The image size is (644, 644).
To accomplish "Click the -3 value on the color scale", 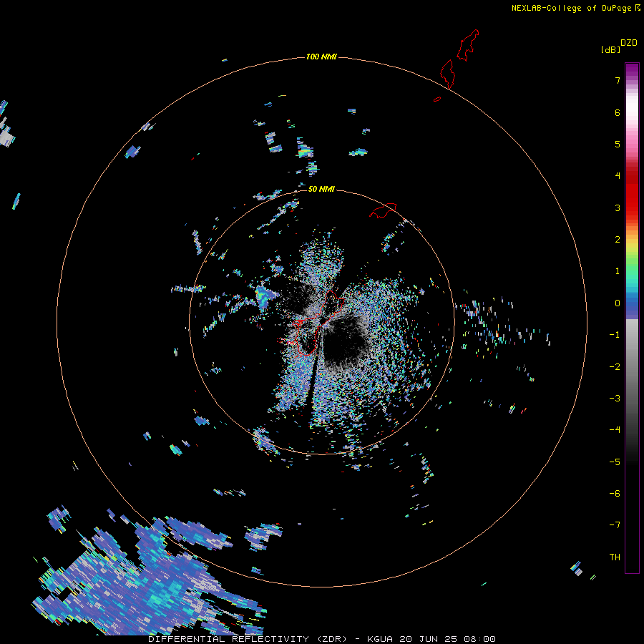I will tap(615, 399).
